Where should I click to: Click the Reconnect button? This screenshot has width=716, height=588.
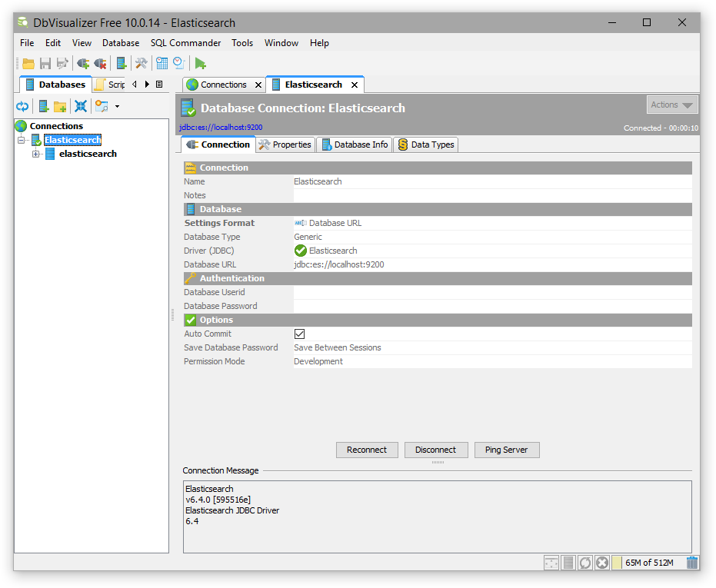coord(367,450)
